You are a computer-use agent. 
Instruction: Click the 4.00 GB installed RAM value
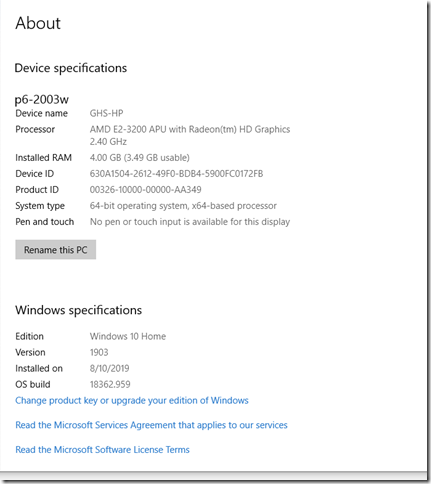140,158
